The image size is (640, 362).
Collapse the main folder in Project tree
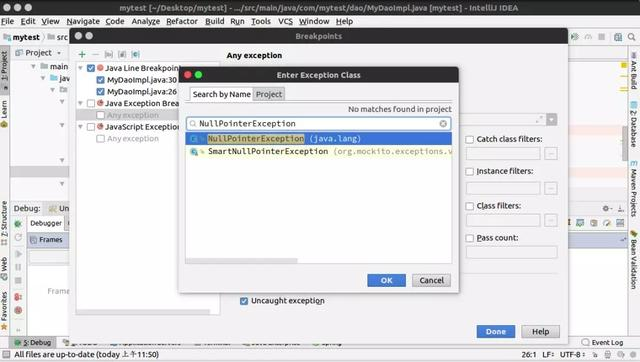[x=33, y=67]
